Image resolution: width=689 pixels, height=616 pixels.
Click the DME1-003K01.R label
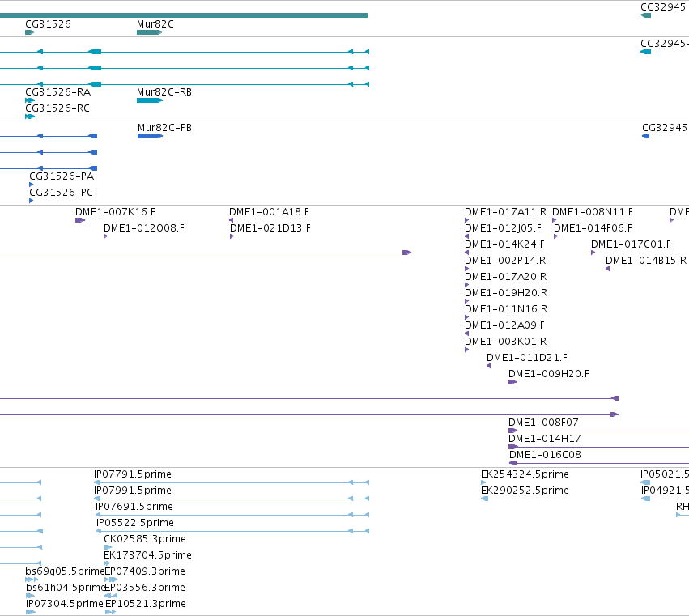click(506, 342)
